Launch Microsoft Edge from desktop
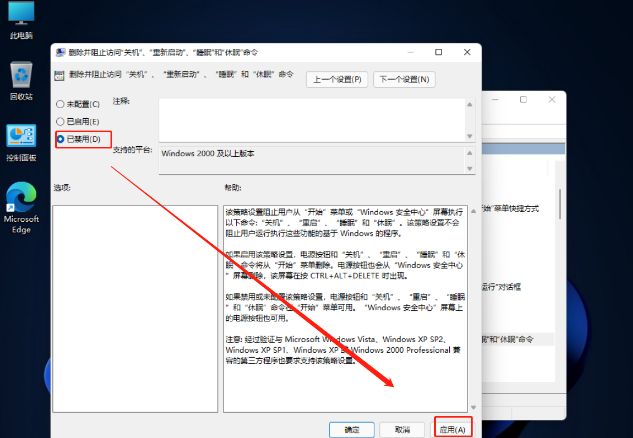Image resolution: width=633 pixels, height=438 pixels. click(21, 207)
